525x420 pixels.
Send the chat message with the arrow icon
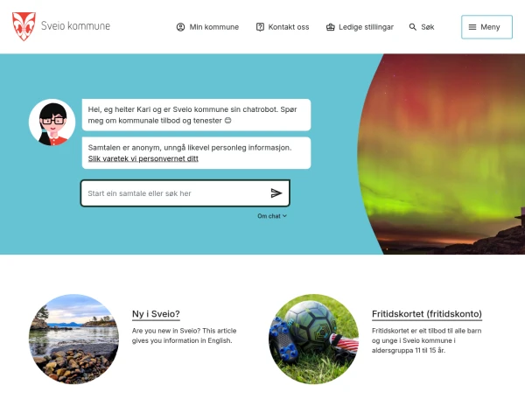point(276,193)
